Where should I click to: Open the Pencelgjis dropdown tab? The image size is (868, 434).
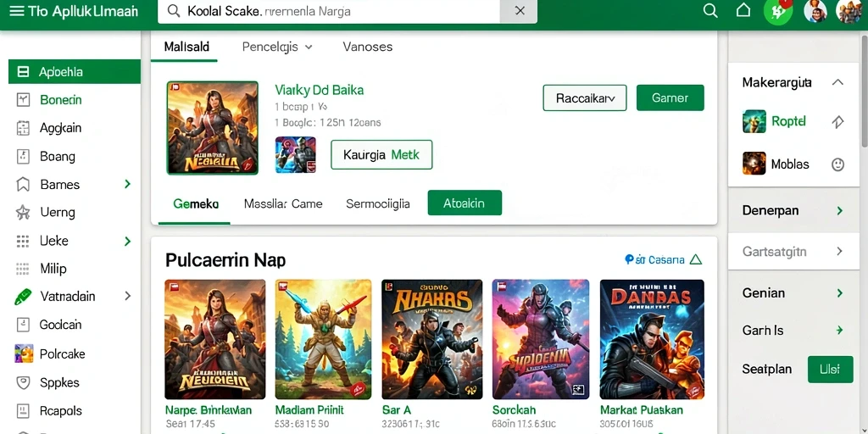[277, 47]
